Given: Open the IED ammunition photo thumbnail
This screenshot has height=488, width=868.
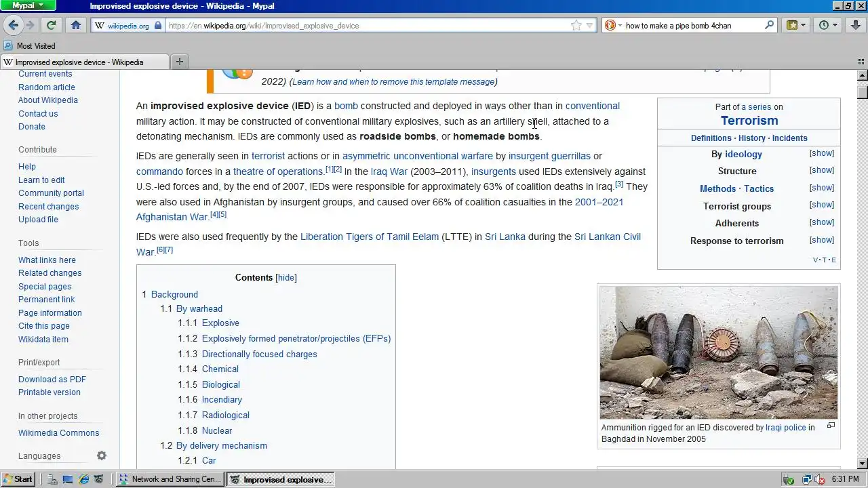Looking at the screenshot, I should point(719,352).
